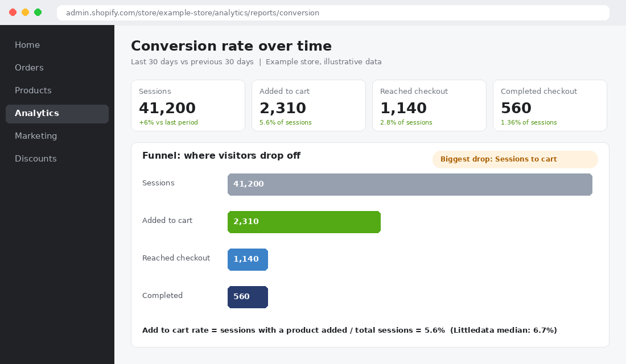Click the 'Completed' funnel row label
Viewport: 626px width, 364px height.
click(163, 296)
